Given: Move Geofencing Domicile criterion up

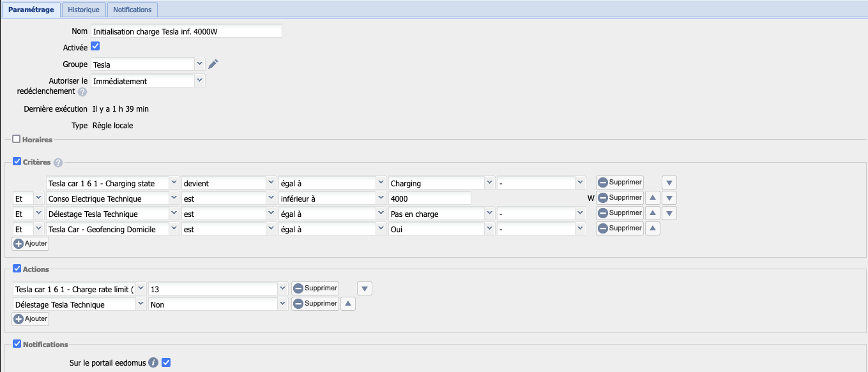Looking at the screenshot, I should coord(652,228).
